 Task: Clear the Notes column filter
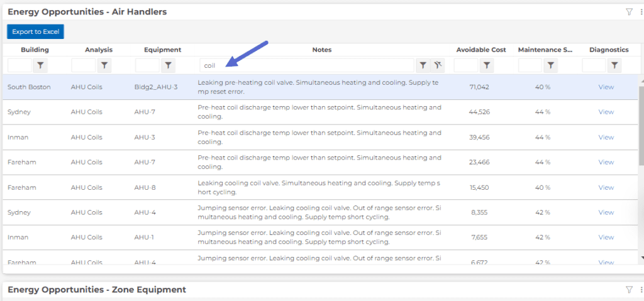[x=438, y=65]
